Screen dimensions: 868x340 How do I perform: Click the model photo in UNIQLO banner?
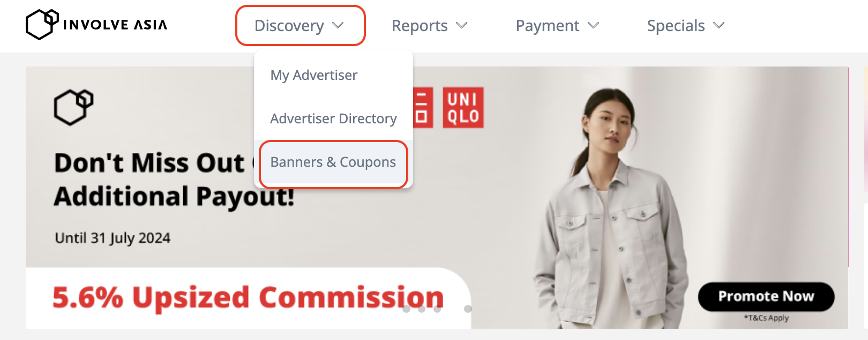point(611,208)
